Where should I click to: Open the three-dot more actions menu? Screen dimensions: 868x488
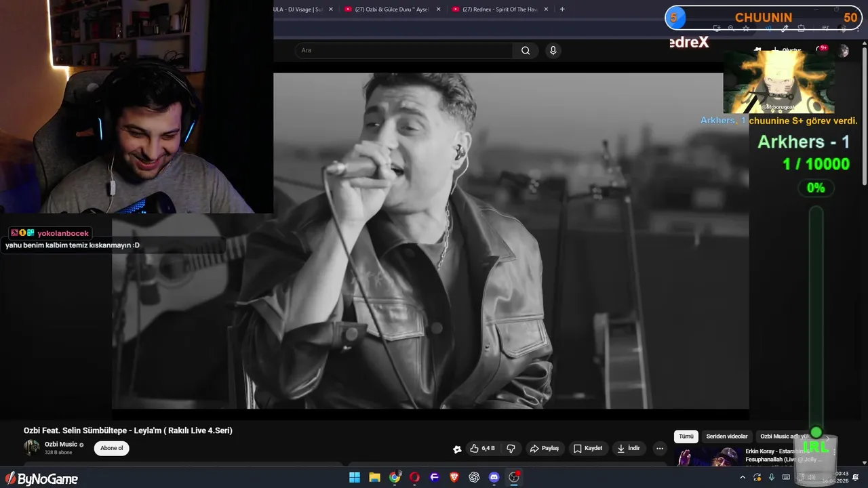tap(660, 448)
